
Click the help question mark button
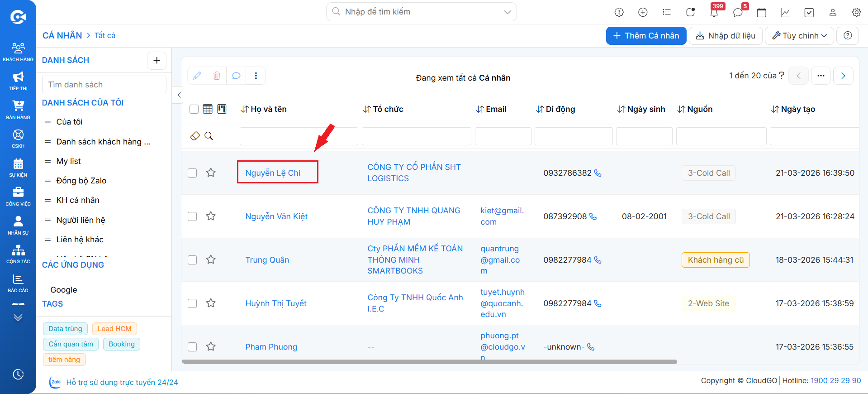(x=848, y=36)
